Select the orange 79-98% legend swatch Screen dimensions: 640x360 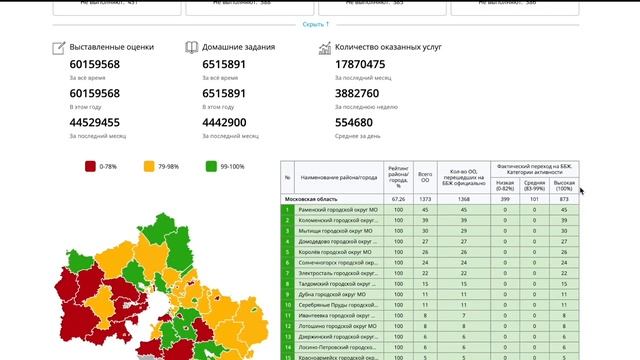(149, 167)
